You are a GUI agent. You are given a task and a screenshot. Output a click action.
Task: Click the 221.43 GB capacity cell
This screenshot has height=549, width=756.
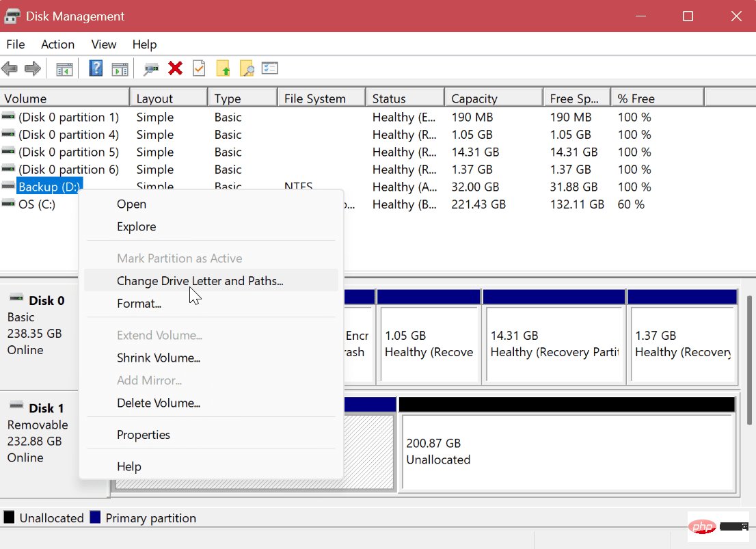pyautogui.click(x=478, y=204)
